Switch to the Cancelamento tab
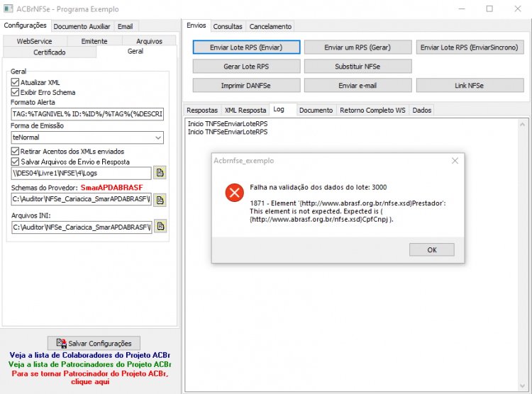The image size is (532, 394). tap(270, 26)
